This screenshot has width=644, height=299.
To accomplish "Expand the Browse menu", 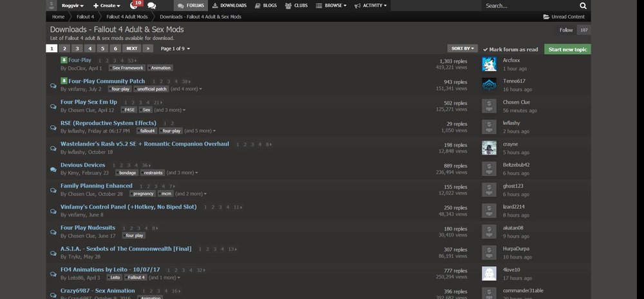I will 331,6.
